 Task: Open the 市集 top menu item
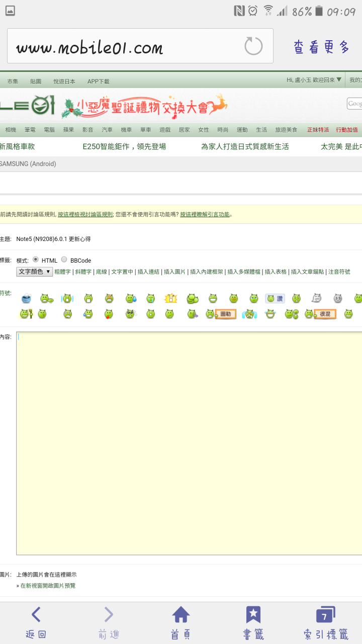[x=13, y=81]
